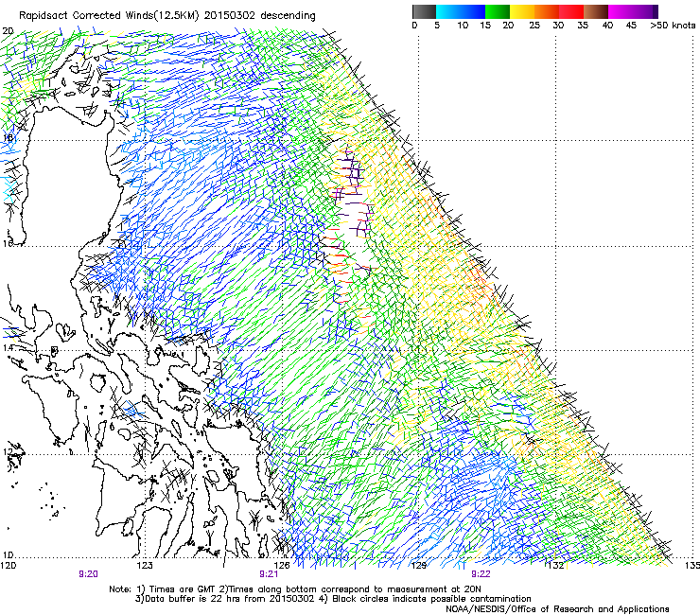Click the longitude label '135'
Image resolution: width=700 pixels, height=615 pixels.
[692, 566]
